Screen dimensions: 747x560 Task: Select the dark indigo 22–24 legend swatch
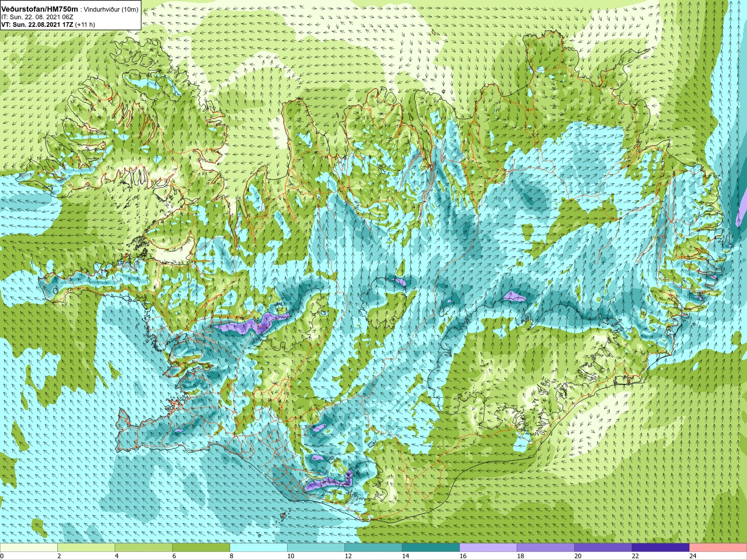tap(661, 548)
